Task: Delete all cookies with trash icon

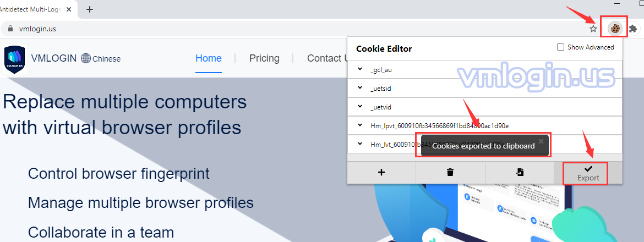Action: pos(450,172)
